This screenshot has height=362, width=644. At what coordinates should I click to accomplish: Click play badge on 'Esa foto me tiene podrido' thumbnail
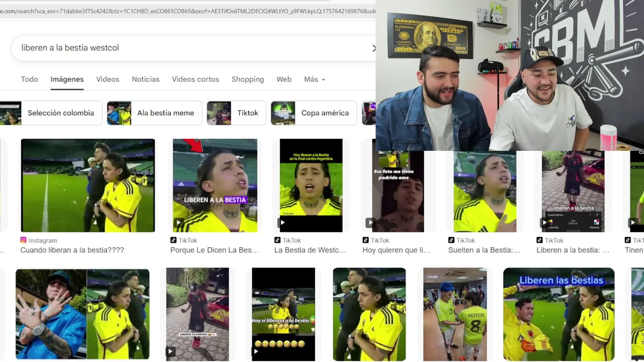tap(370, 223)
